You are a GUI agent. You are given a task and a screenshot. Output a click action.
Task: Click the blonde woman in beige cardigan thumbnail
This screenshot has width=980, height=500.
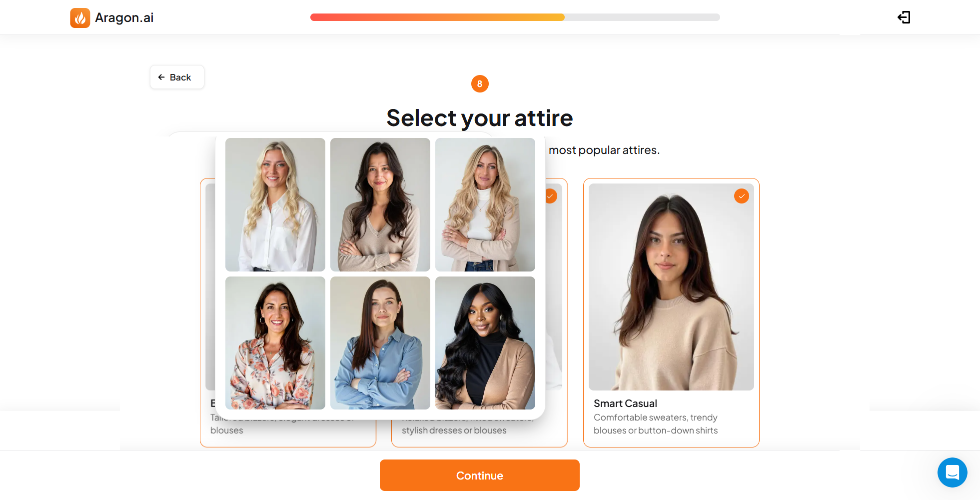[x=485, y=204]
